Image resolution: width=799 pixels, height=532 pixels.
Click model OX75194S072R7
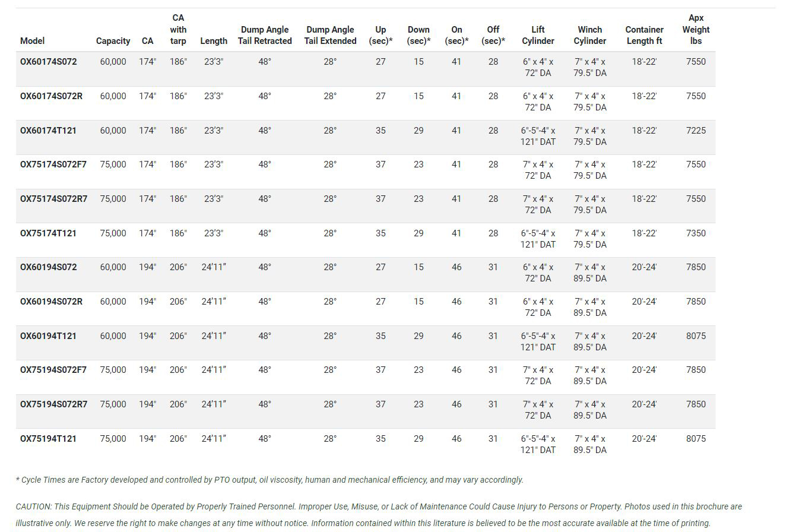pyautogui.click(x=53, y=404)
